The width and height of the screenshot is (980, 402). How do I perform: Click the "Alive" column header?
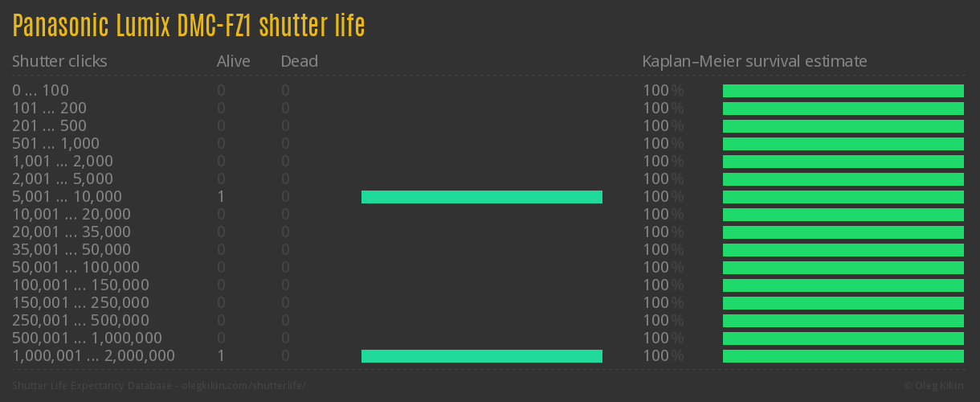click(x=233, y=61)
